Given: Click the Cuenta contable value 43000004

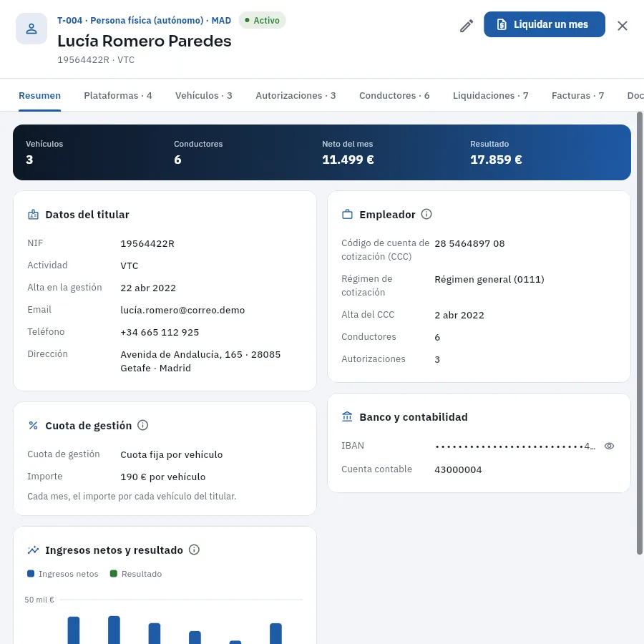Looking at the screenshot, I should [458, 469].
